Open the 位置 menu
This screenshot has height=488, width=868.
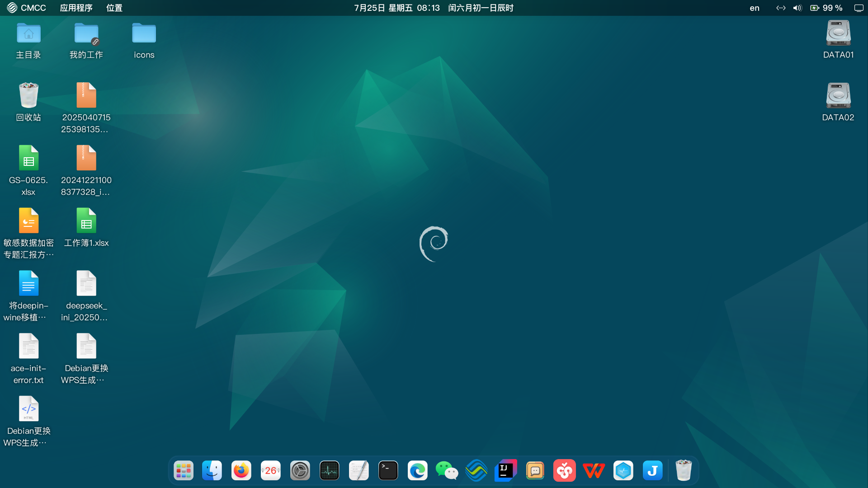[114, 8]
